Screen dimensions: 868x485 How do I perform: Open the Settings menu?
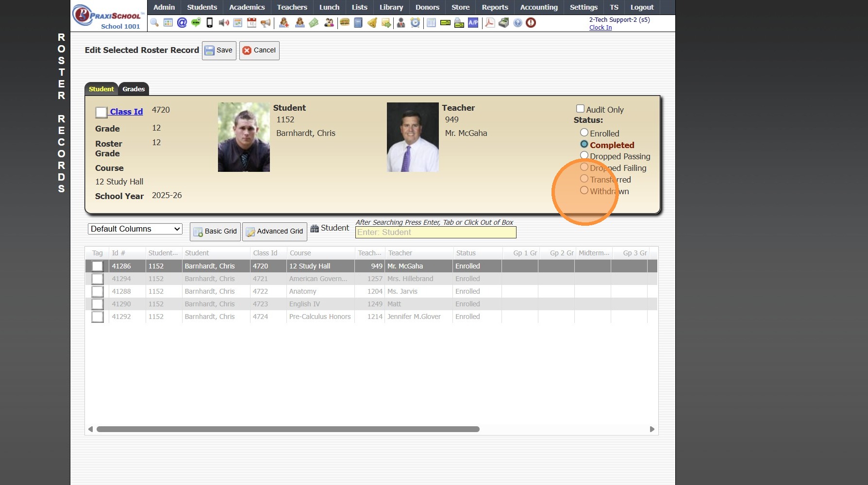[x=584, y=7]
